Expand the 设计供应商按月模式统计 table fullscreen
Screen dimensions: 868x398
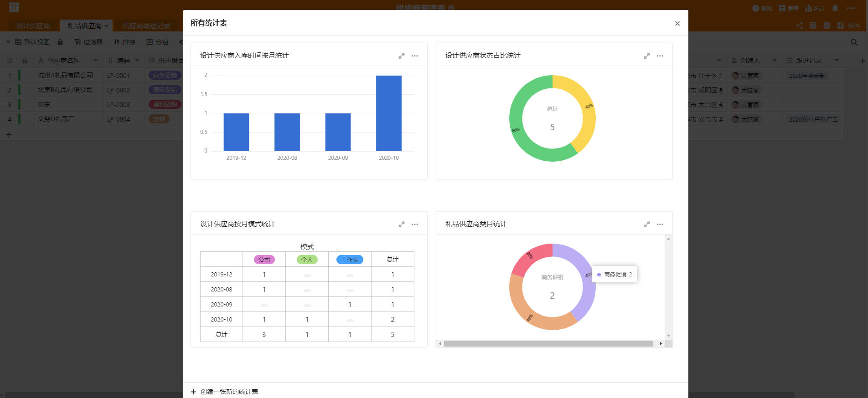point(402,225)
